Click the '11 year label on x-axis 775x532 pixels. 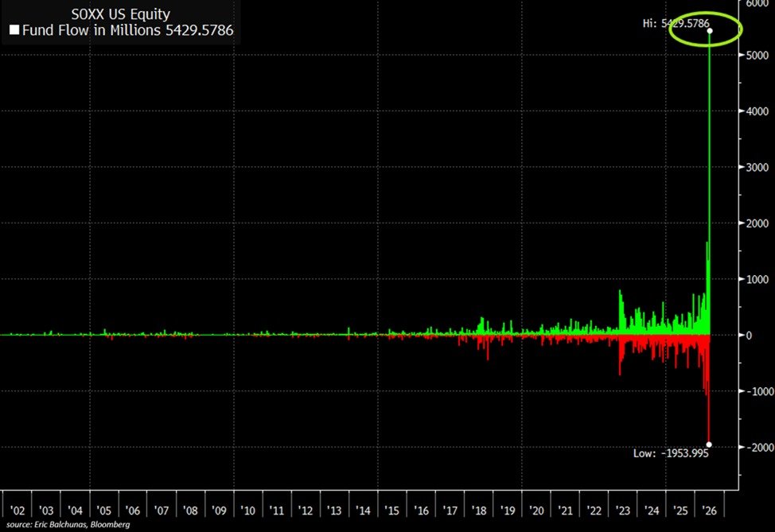[277, 511]
